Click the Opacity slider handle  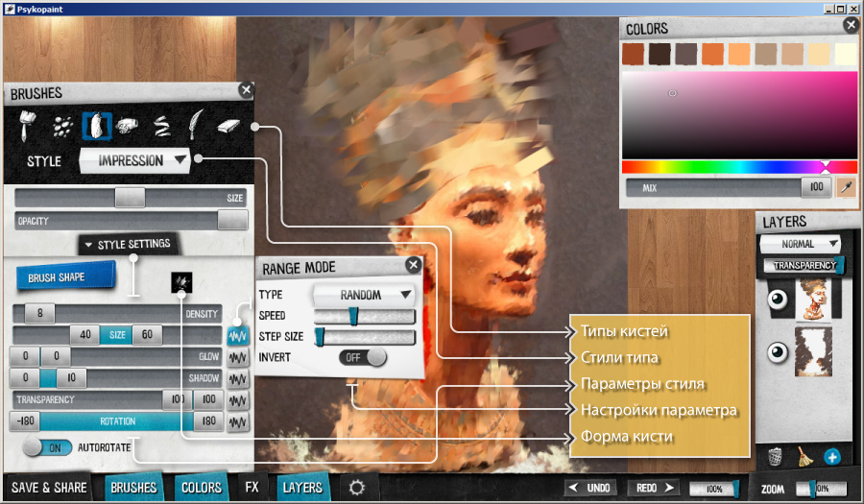(x=232, y=221)
